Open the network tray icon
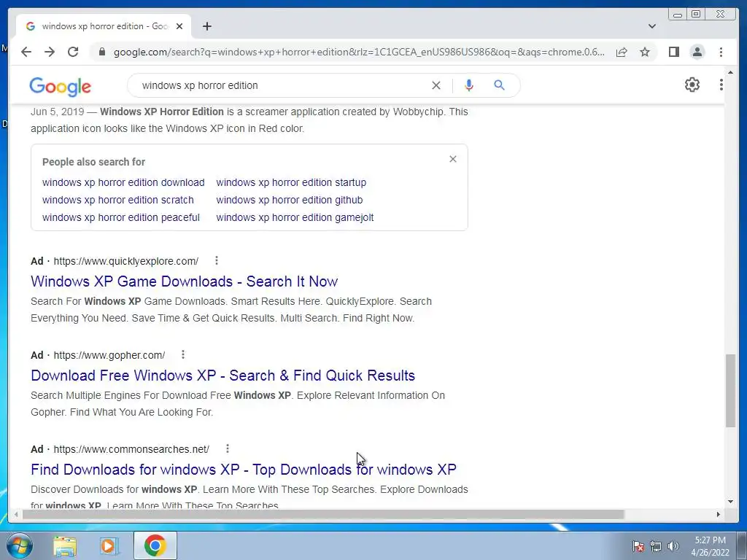Screen dimensions: 747x560 (656, 546)
